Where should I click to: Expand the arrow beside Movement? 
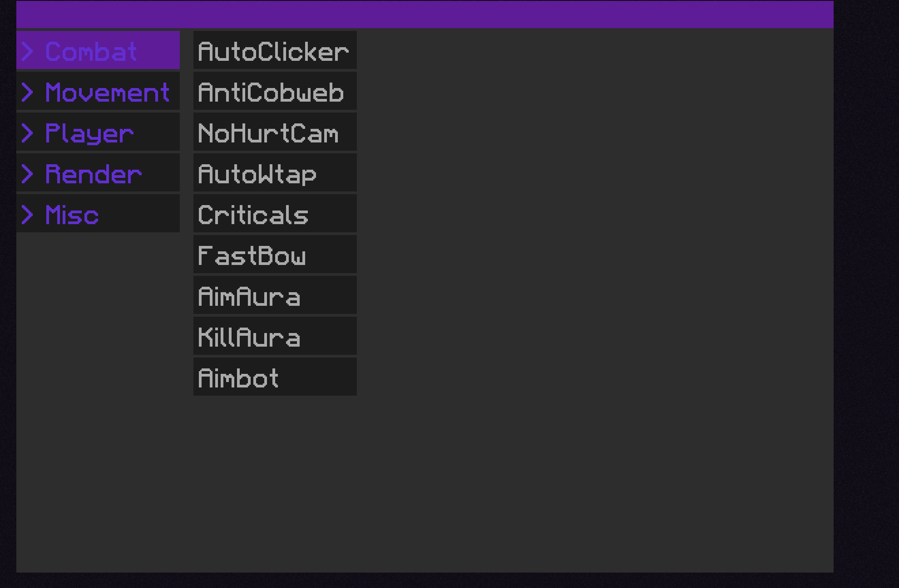(27, 92)
